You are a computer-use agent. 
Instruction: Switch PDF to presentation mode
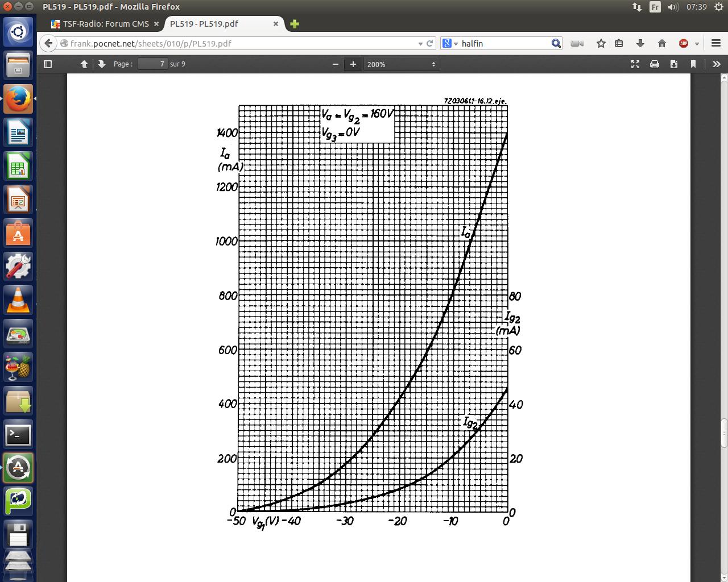coord(635,64)
